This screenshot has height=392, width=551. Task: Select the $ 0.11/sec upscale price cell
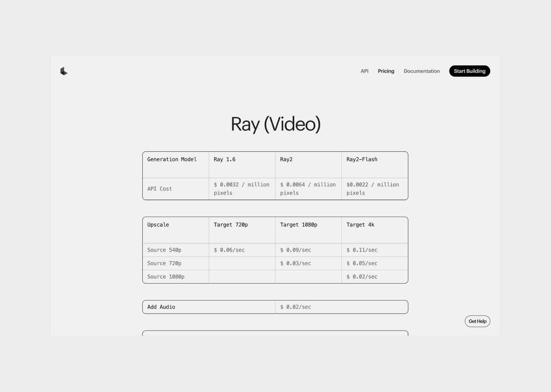(362, 250)
